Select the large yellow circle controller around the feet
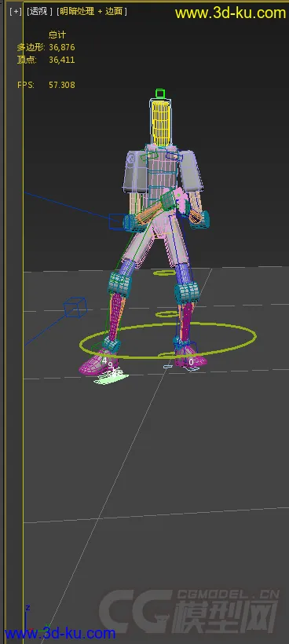The width and height of the screenshot is (289, 644). (x=168, y=338)
